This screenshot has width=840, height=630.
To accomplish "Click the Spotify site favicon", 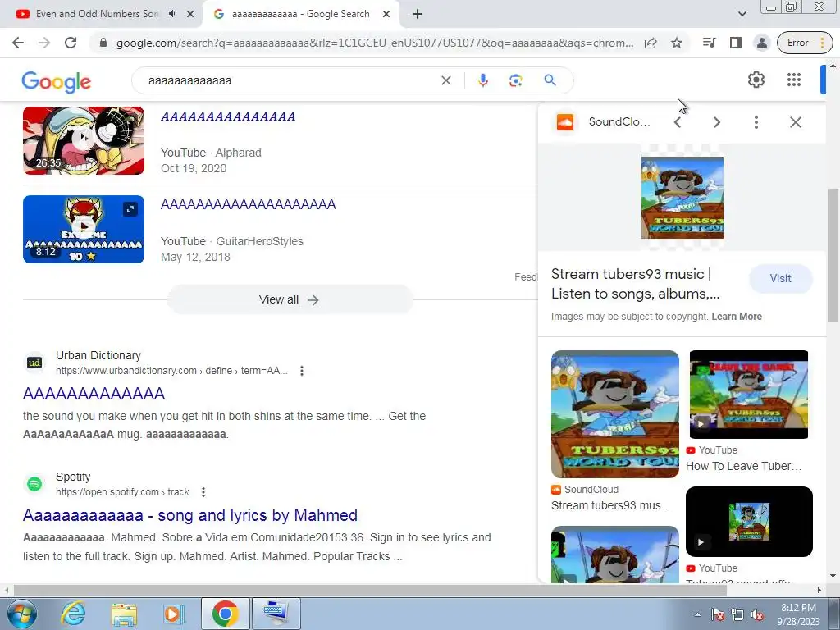I will coord(34,484).
